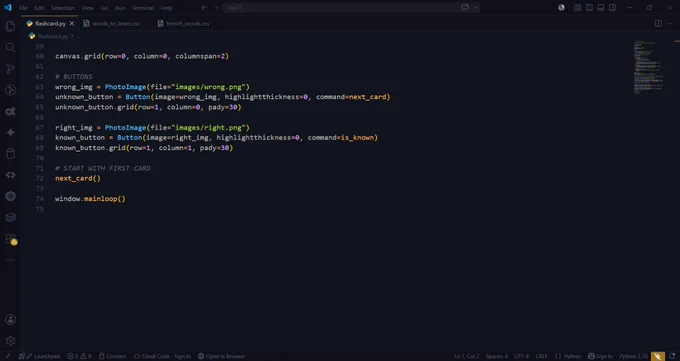Toggle the secondary side bar

(x=612, y=7)
